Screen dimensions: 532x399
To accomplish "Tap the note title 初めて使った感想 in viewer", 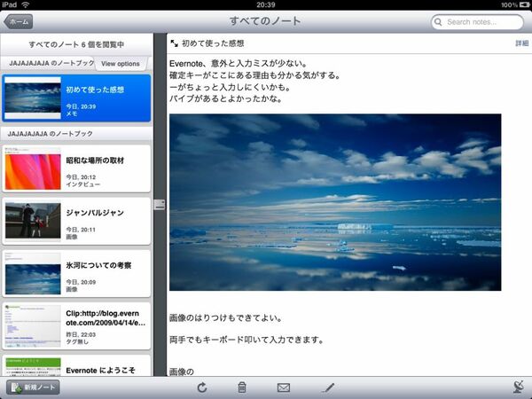I will (x=213, y=43).
